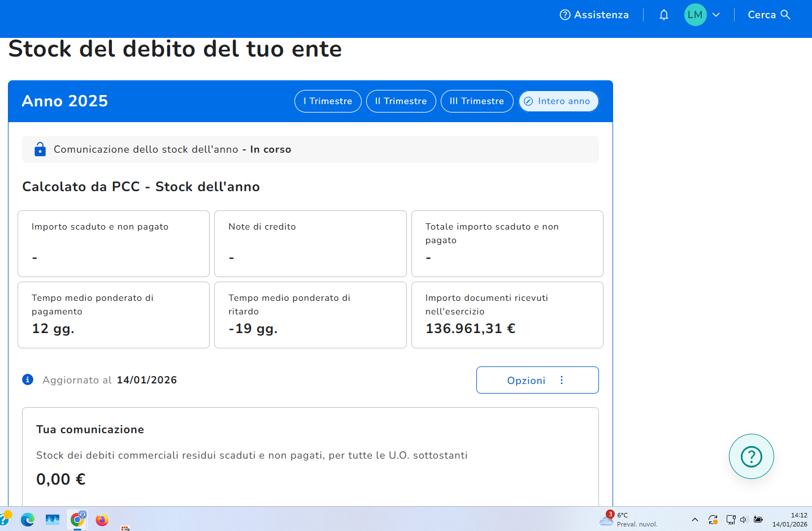Screen dimensions: 812x531
Task: Show hidden system tray icons
Action: [x=695, y=520]
